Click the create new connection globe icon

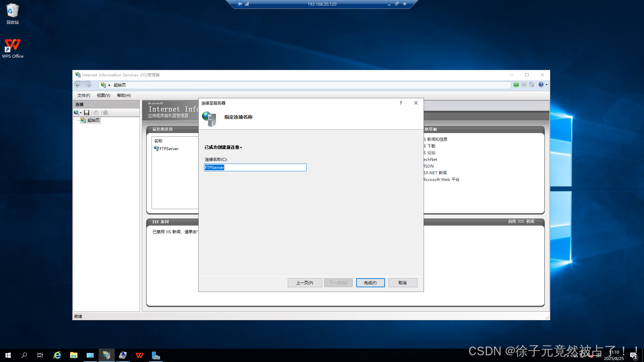[x=76, y=113]
